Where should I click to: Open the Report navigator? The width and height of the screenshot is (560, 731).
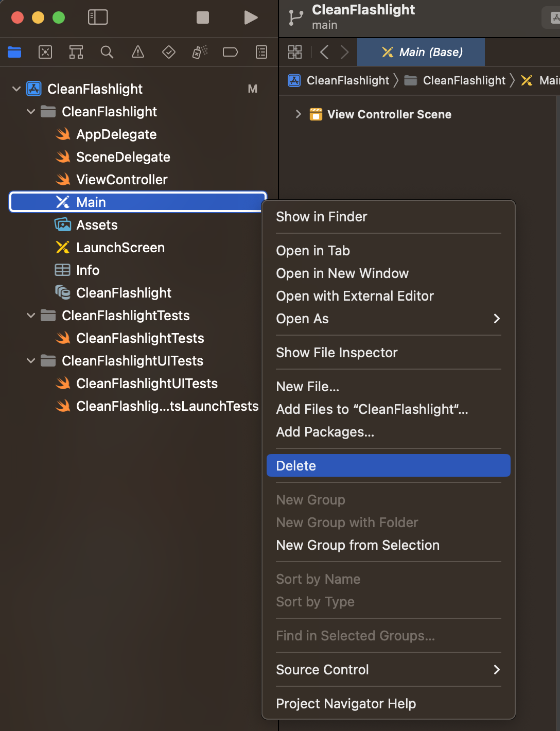[x=261, y=52]
